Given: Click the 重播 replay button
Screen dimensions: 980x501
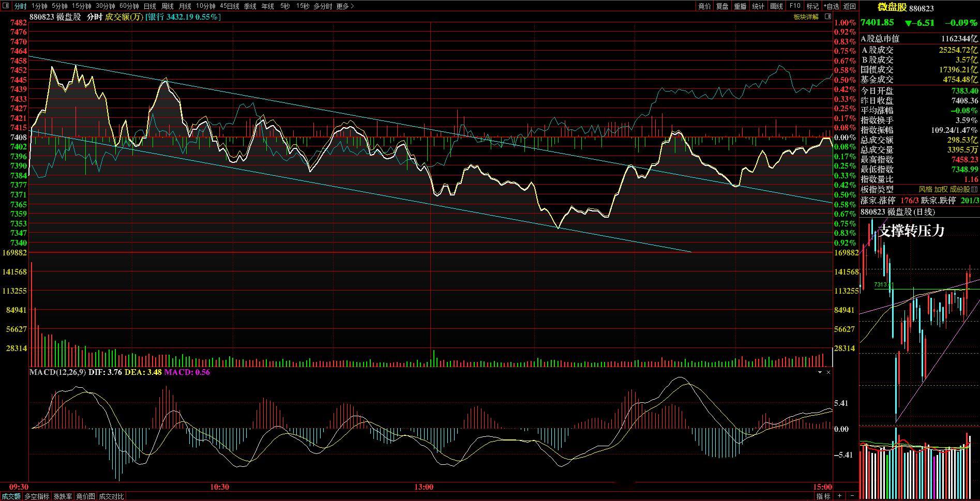Looking at the screenshot, I should click(741, 6).
